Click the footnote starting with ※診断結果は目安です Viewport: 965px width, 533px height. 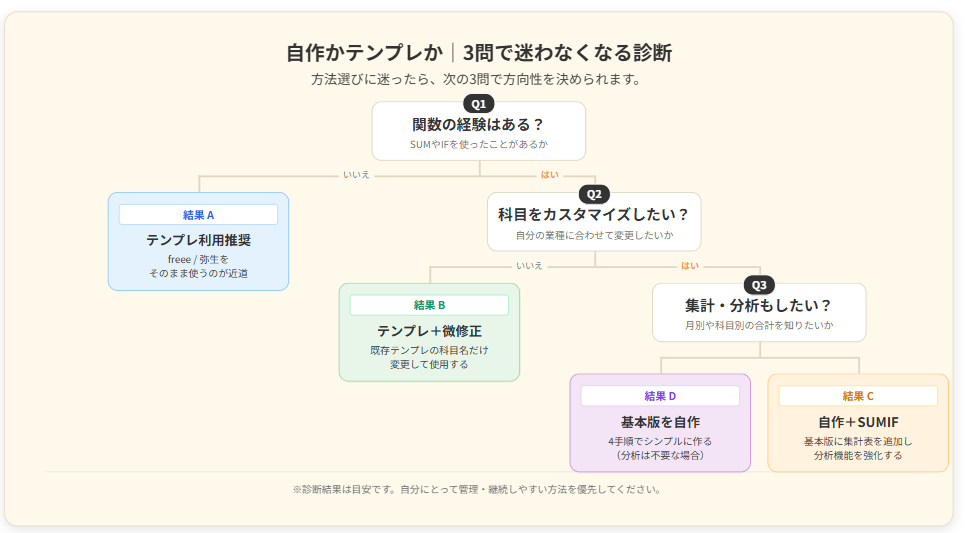(x=476, y=489)
